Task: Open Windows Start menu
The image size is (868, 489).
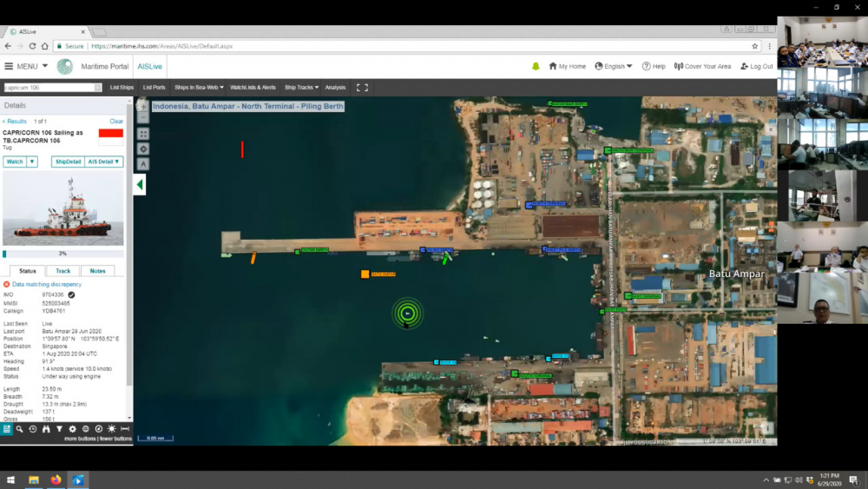Action: coord(10,480)
